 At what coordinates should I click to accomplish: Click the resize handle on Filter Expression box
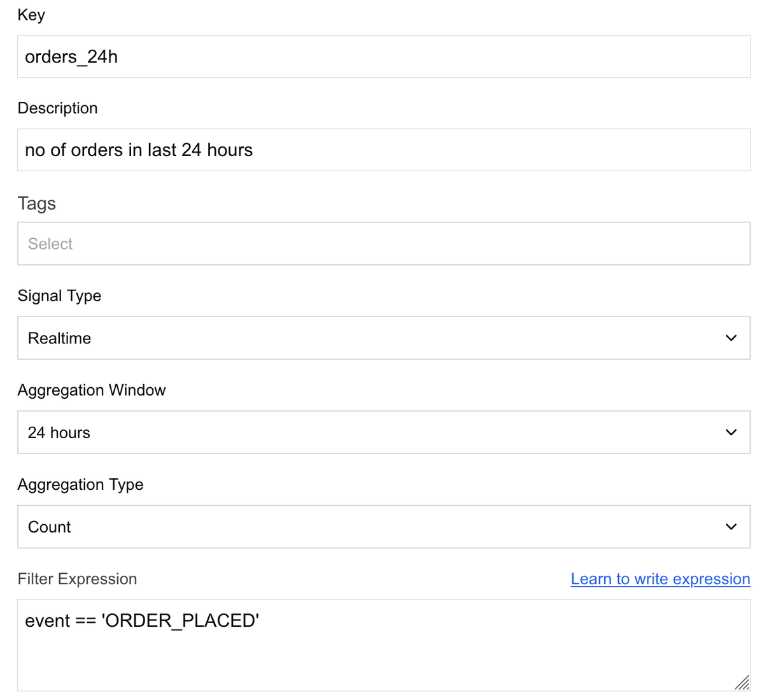pos(742,683)
